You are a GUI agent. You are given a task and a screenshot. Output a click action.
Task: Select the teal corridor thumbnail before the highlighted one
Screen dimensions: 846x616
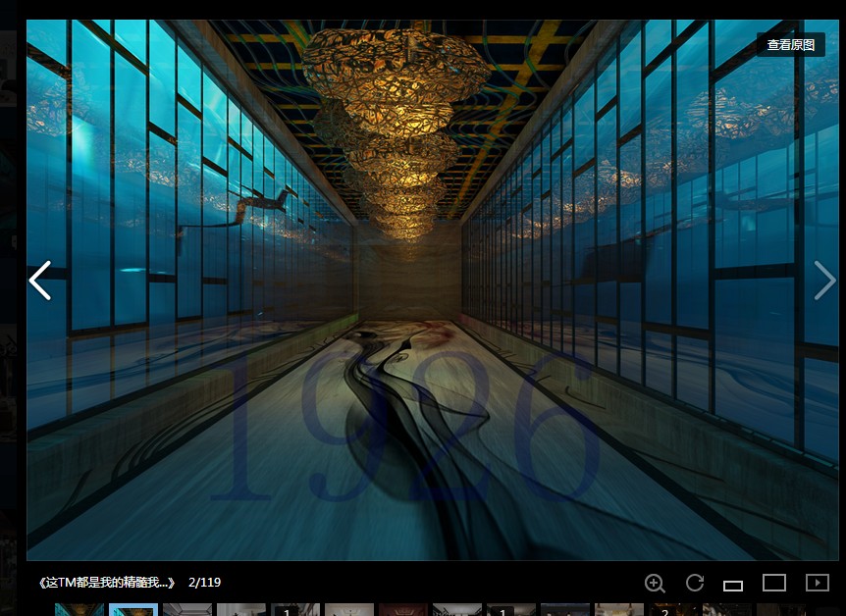point(79,610)
